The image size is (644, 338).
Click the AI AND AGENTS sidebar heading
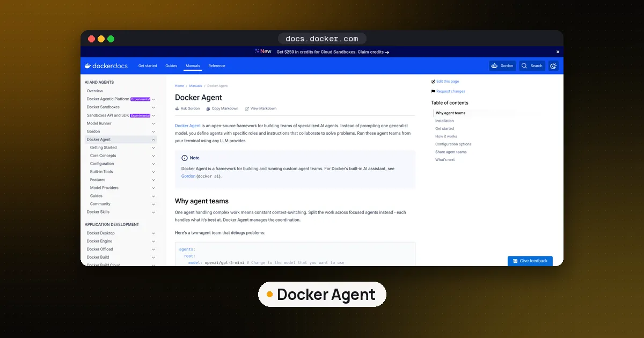click(x=99, y=83)
